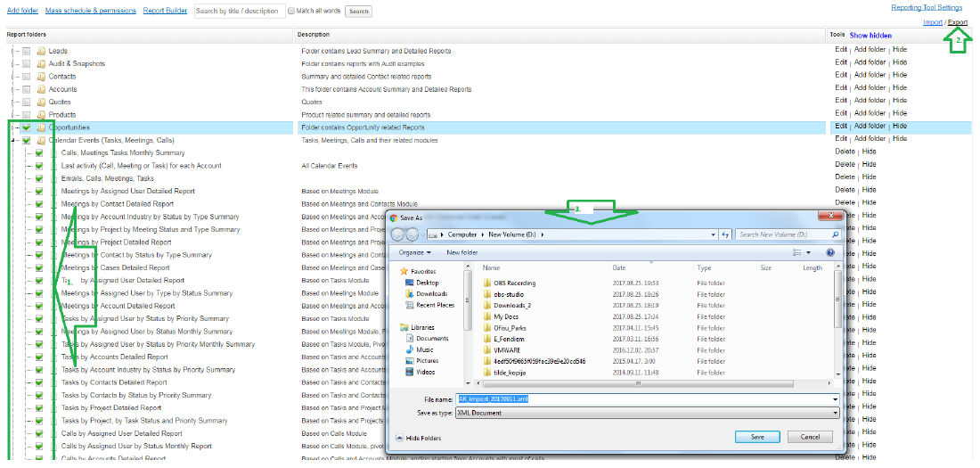Click Save in the Save As dialog
Screen dimensions: 980x468
[757, 437]
